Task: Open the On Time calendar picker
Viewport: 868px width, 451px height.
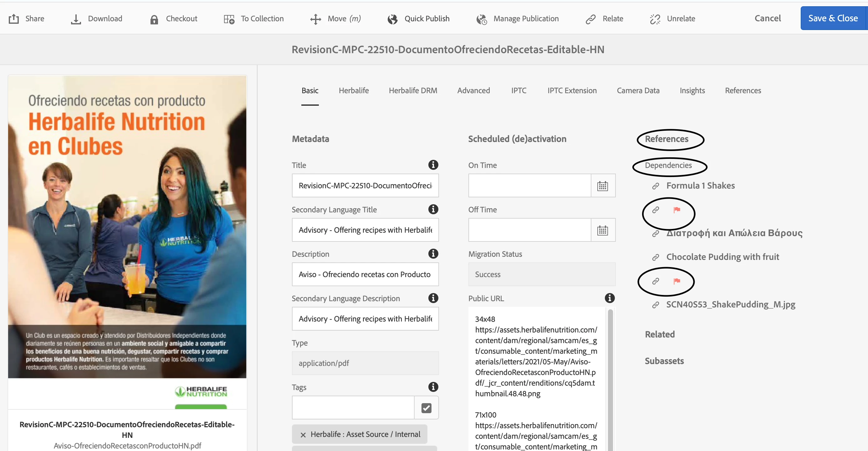Action: [x=602, y=185]
